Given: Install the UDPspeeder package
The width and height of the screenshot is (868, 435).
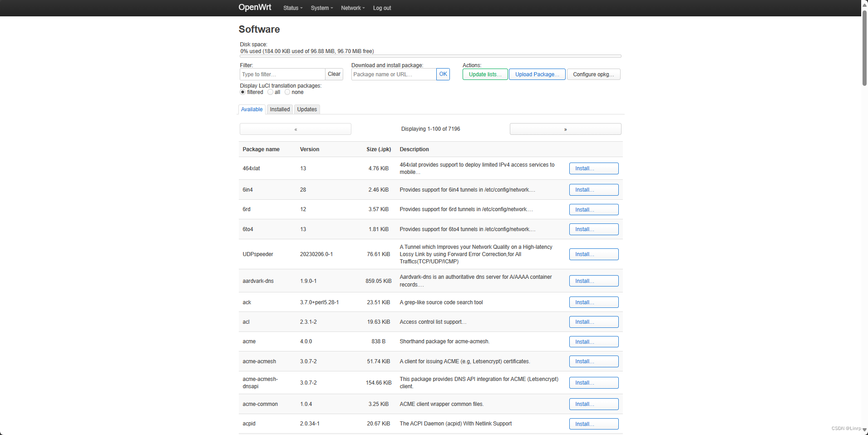Looking at the screenshot, I should point(594,254).
